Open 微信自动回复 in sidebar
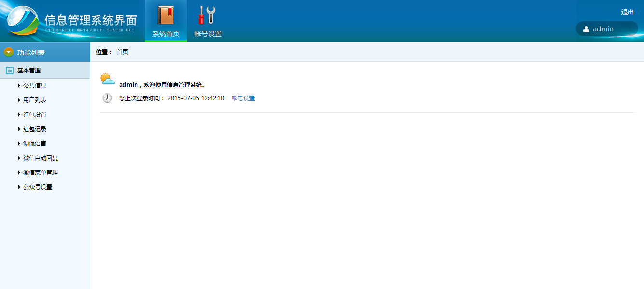 tap(41, 158)
